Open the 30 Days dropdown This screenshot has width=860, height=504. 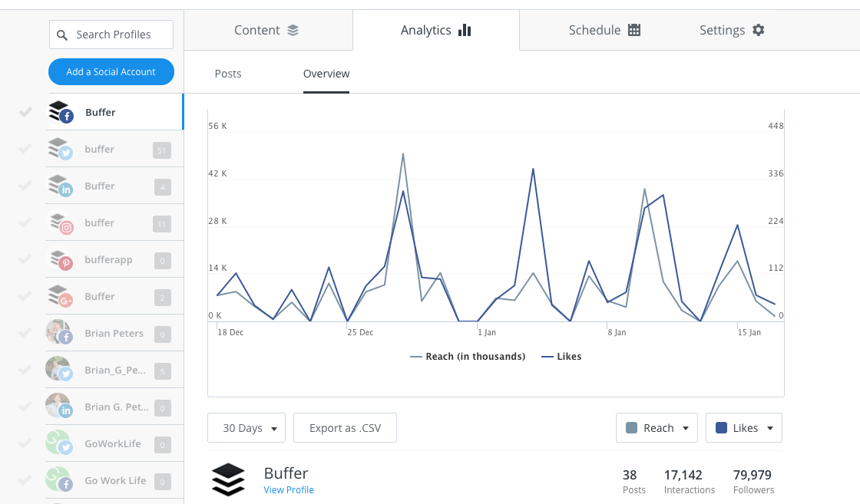(x=246, y=428)
